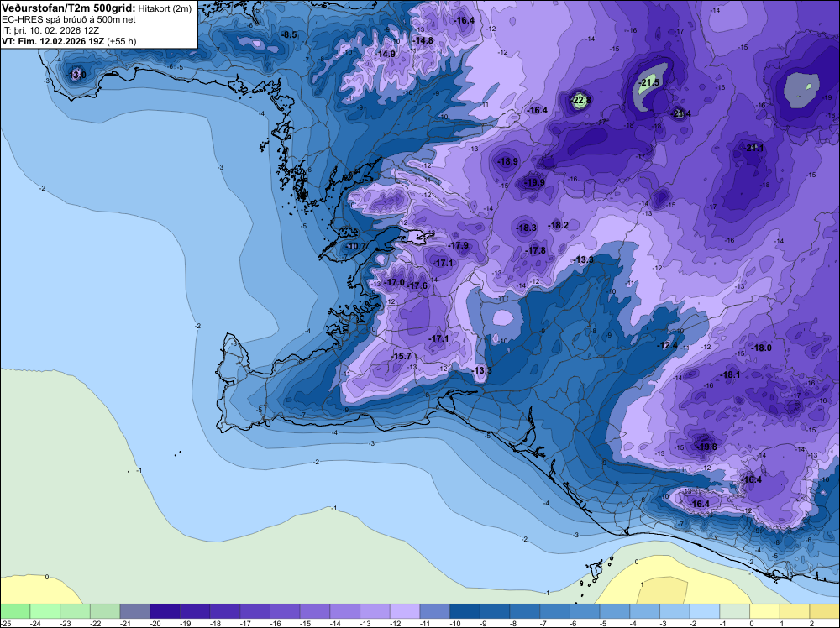Screen dimensions: 840x628
Task: Click the -8.5 temperature label
Action: pos(288,34)
